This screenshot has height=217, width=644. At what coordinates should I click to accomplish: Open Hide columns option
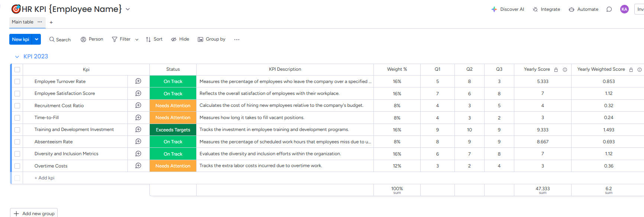[180, 39]
